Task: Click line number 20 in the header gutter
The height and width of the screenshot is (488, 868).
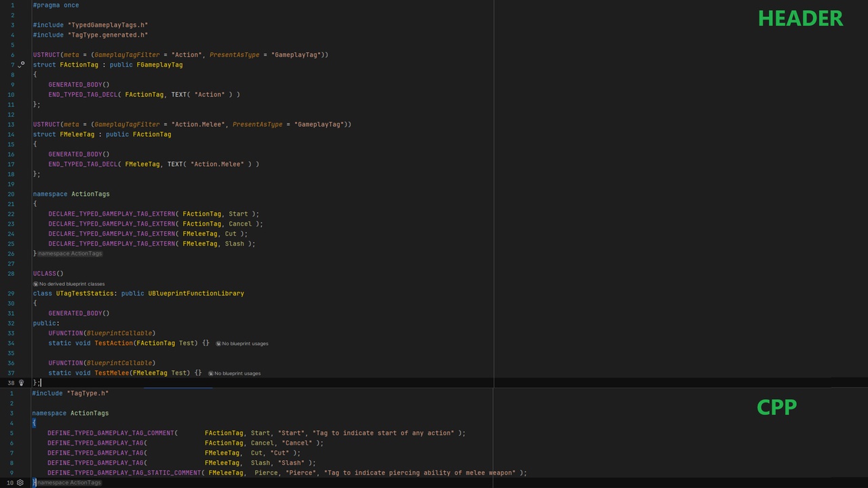Action: pos(11,194)
